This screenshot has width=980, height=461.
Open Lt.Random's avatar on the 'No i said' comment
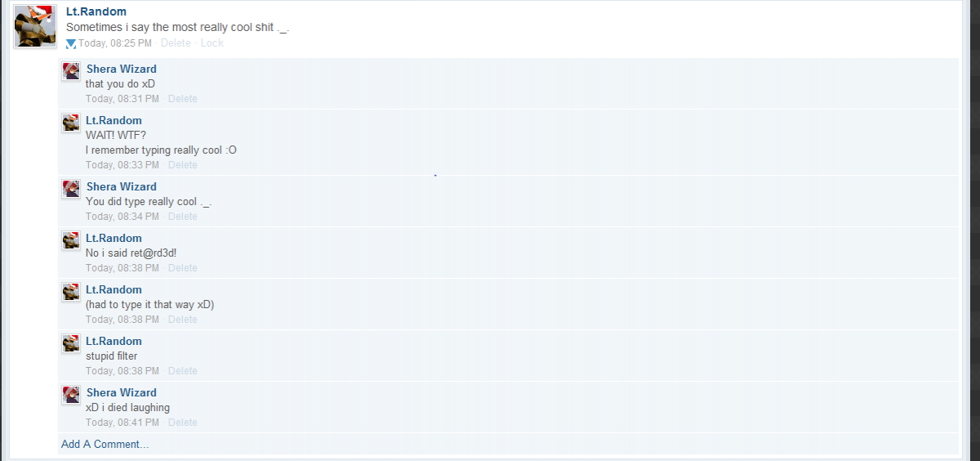[x=71, y=240]
